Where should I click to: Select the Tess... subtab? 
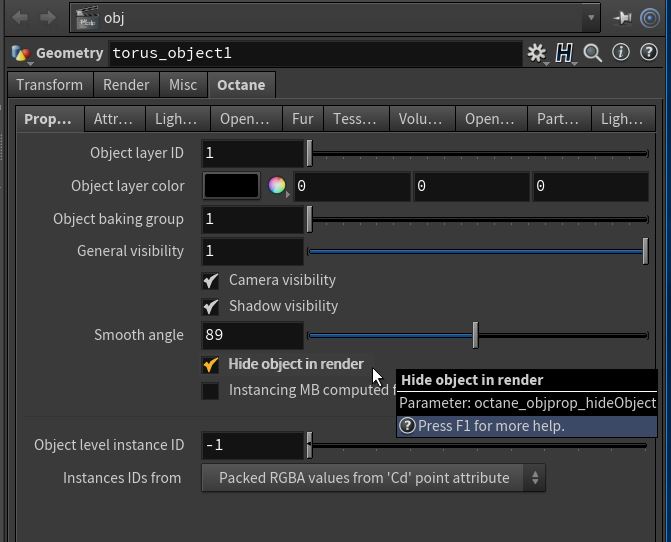(355, 119)
